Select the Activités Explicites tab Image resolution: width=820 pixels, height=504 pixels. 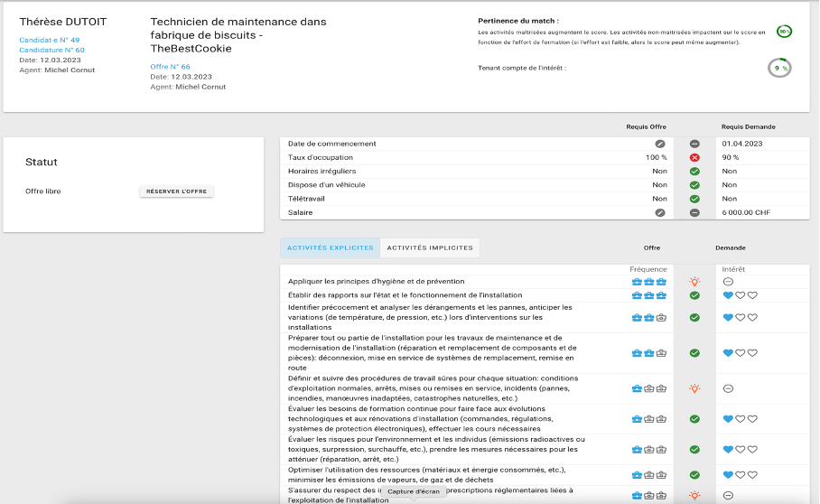330,247
